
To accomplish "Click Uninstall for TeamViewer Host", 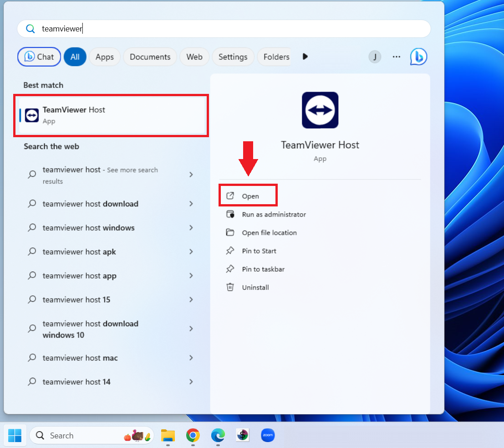I will 255,288.
